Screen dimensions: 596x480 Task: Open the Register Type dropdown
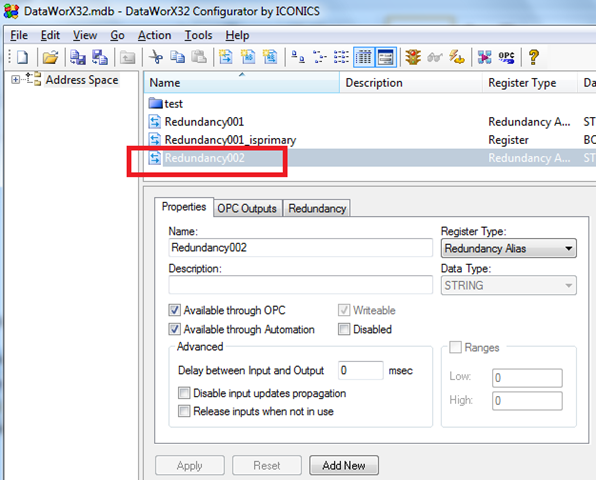click(509, 248)
